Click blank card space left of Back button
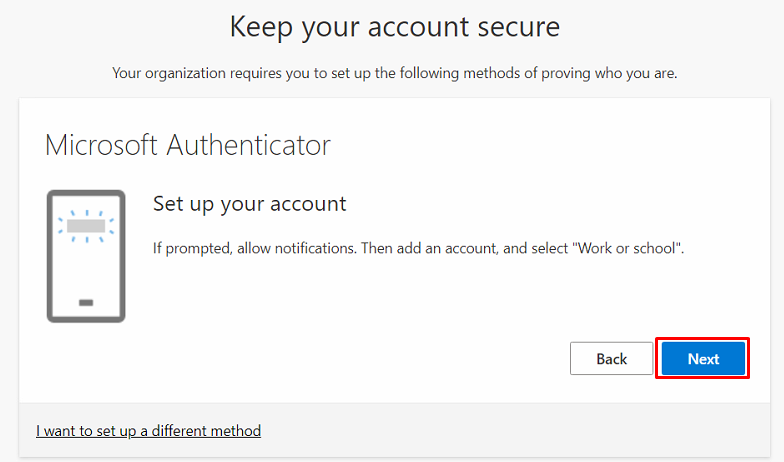This screenshot has height=462, width=784. 350,359
